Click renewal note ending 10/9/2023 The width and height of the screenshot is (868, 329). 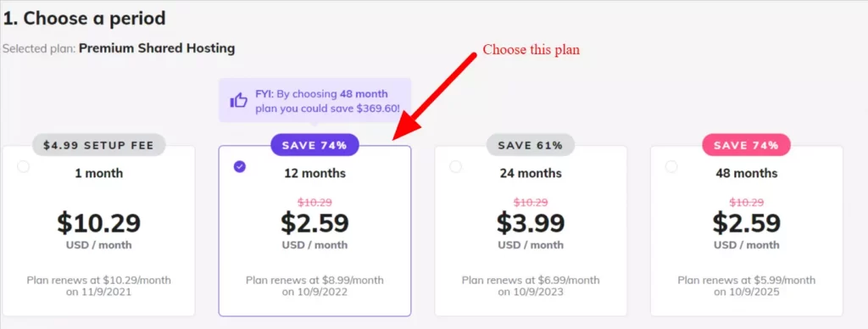click(531, 286)
